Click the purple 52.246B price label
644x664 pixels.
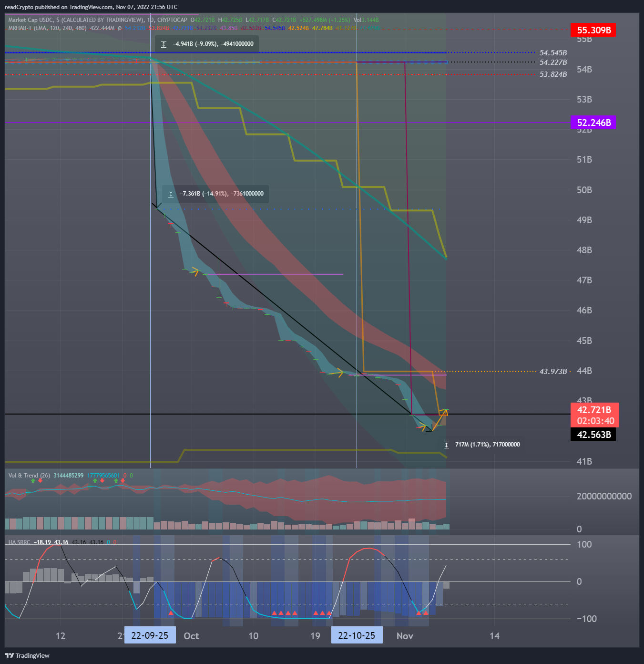593,123
